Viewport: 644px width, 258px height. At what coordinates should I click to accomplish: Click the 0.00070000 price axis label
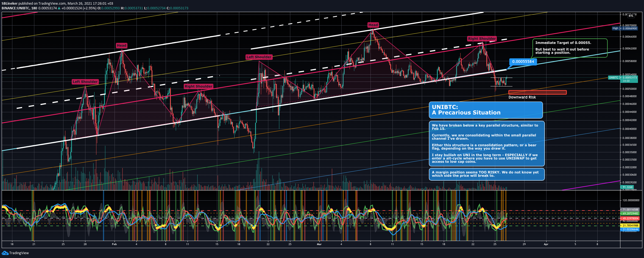coord(629,25)
